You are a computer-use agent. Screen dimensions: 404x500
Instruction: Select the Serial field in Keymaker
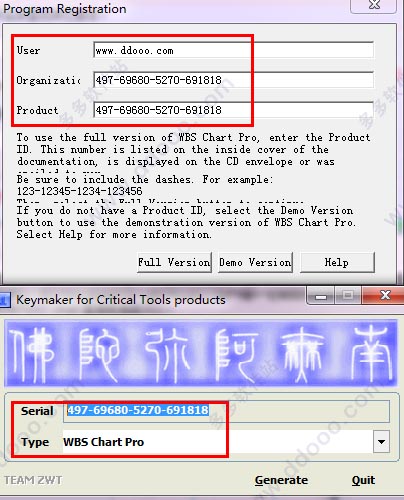[x=226, y=411]
